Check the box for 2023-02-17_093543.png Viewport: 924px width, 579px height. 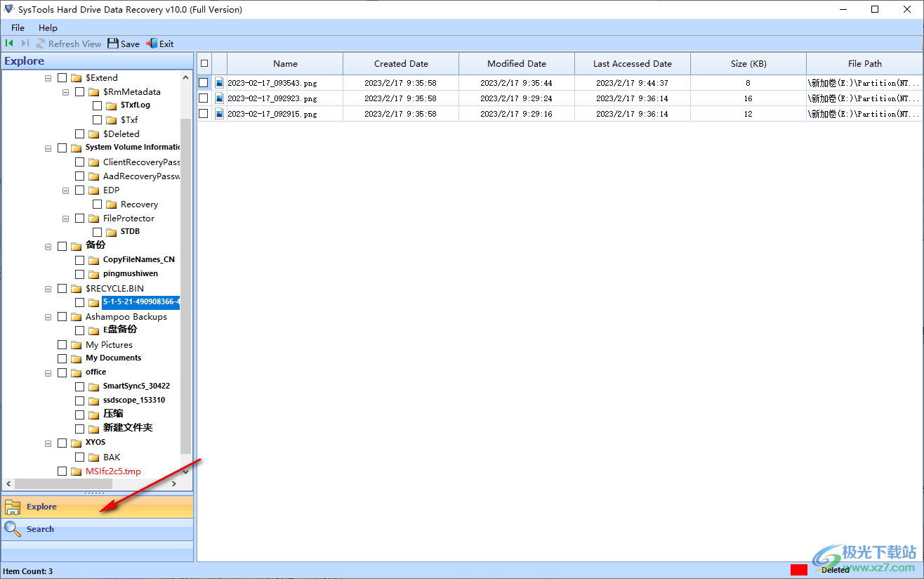pos(204,83)
